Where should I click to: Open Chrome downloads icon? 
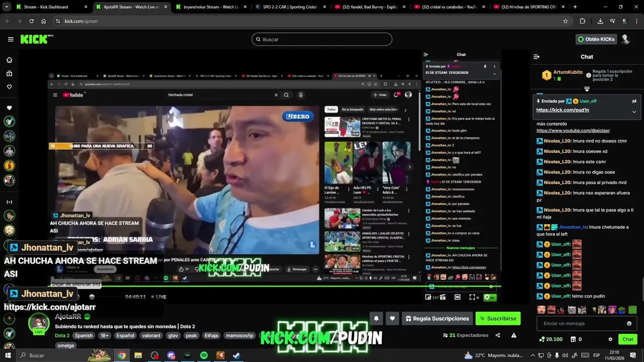600,21
